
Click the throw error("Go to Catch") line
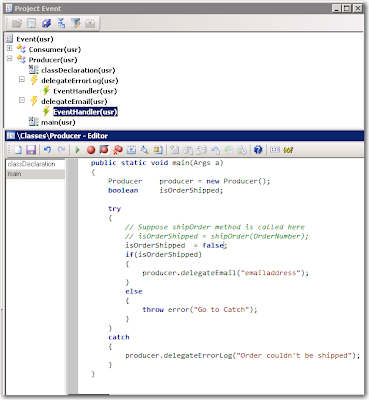200,309
